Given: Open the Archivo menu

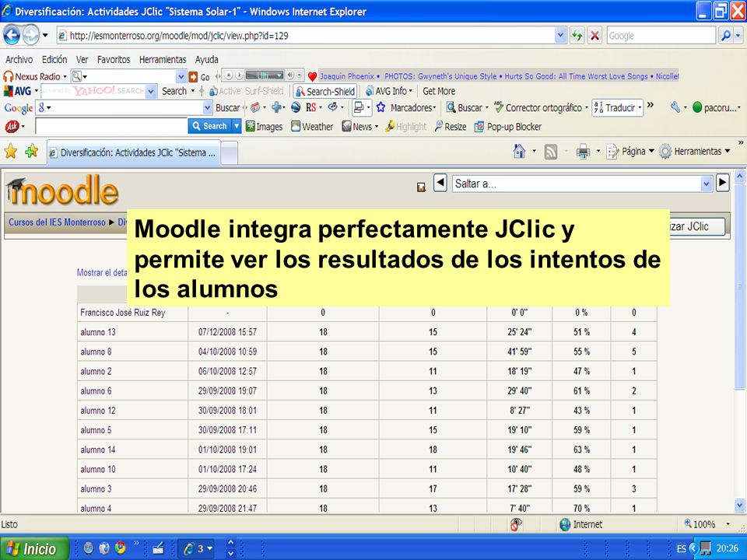Looking at the screenshot, I should pyautogui.click(x=19, y=60).
